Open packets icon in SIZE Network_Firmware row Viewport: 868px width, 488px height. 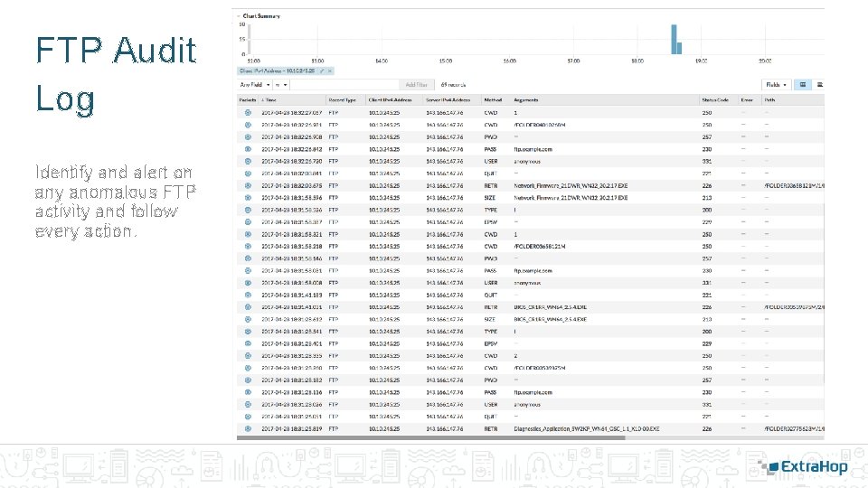pos(248,198)
